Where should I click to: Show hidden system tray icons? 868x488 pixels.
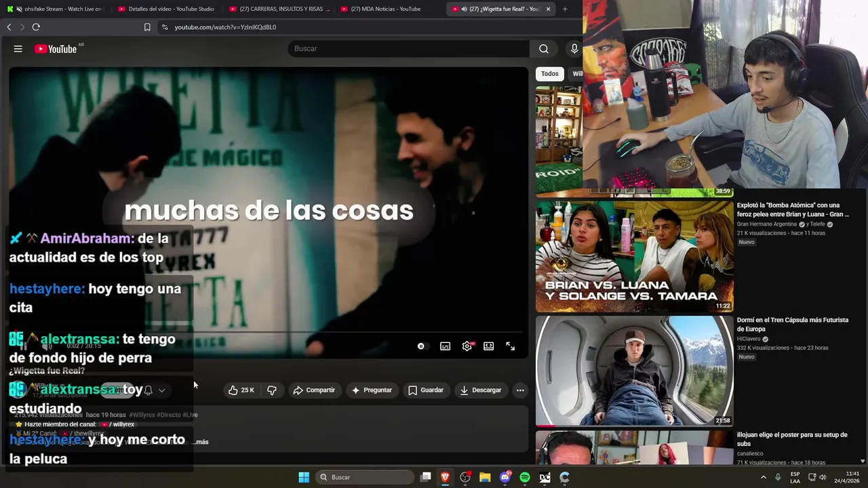tap(764, 477)
